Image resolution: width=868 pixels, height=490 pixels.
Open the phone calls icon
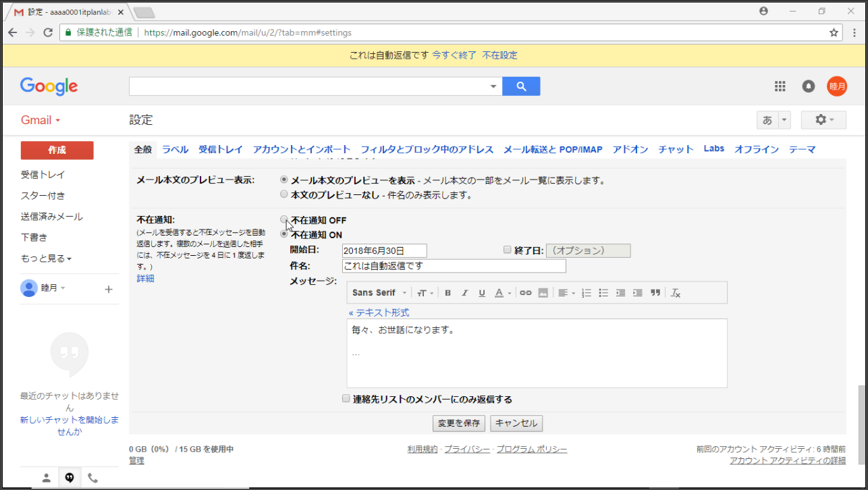click(93, 478)
